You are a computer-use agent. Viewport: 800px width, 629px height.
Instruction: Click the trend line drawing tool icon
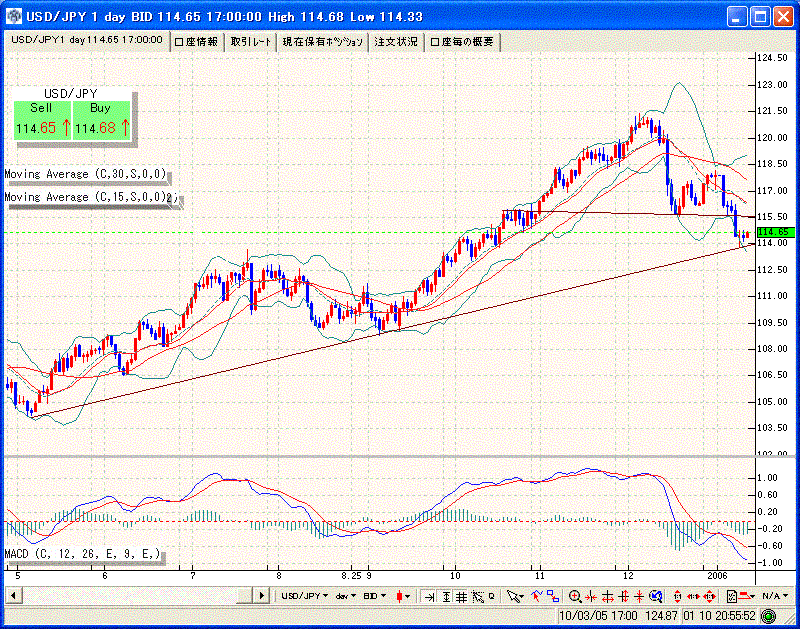535,596
